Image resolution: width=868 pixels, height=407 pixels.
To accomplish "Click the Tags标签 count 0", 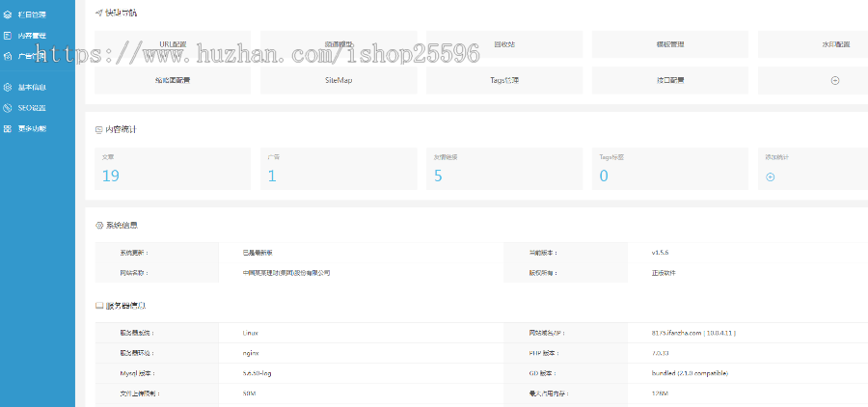I will [x=604, y=176].
